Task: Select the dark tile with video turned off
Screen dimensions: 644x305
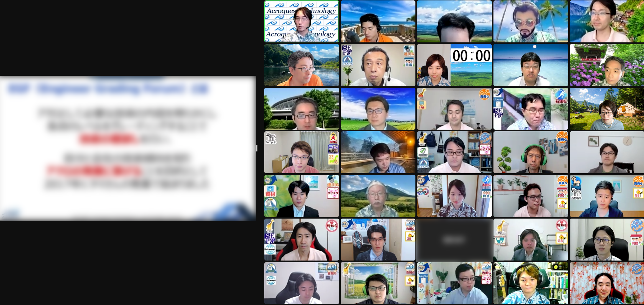Action: pos(454,240)
